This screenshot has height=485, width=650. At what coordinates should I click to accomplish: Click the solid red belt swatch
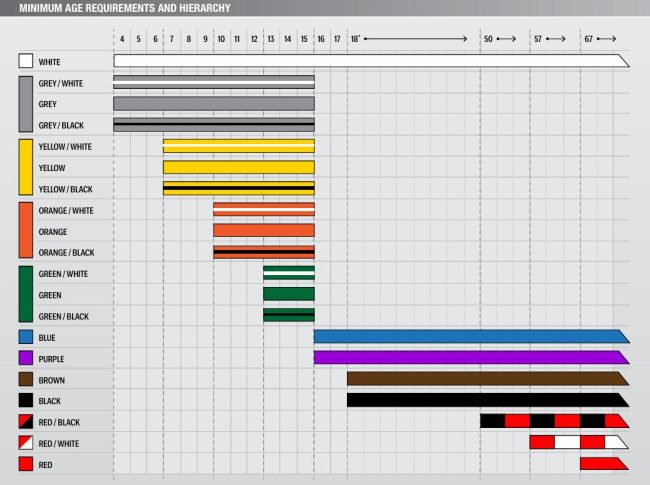click(x=26, y=465)
